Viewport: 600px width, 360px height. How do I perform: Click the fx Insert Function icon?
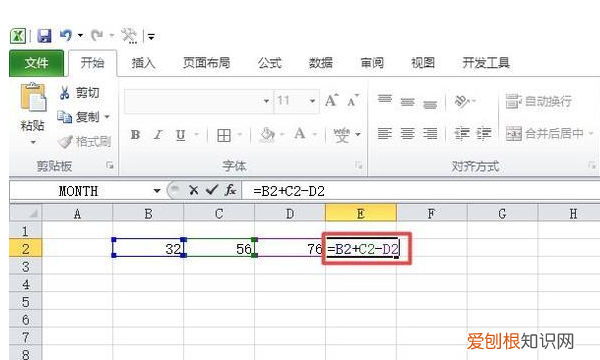click(x=230, y=190)
